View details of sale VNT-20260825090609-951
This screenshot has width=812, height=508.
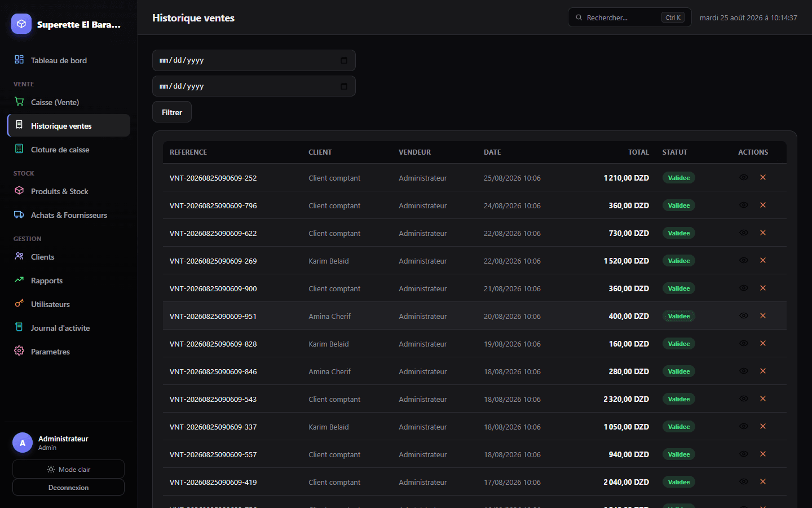744,316
